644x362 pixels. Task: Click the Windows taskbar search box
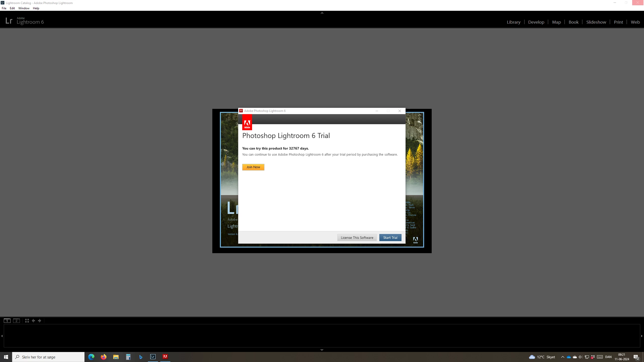(x=48, y=357)
